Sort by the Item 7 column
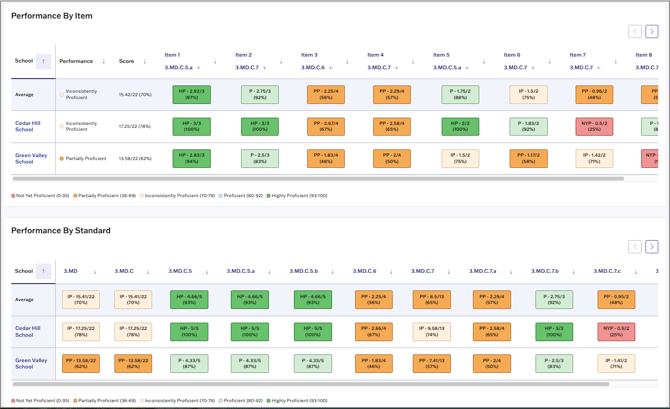The height and width of the screenshot is (409, 670). click(615, 62)
